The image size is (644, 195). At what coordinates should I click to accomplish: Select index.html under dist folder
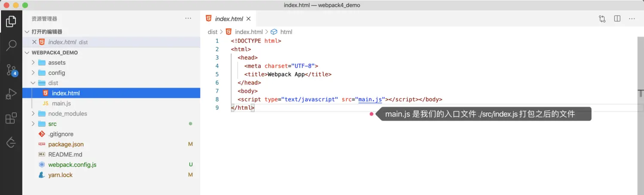tap(112, 93)
